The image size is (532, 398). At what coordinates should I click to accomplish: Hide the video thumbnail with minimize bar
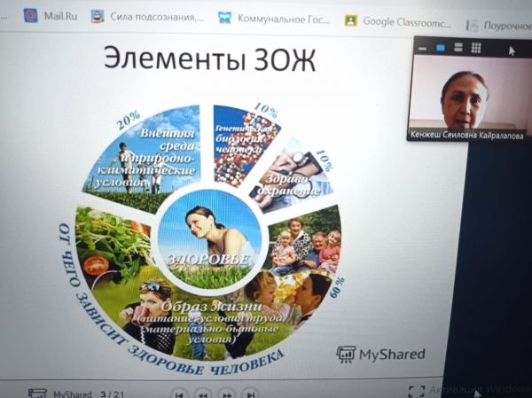point(422,47)
